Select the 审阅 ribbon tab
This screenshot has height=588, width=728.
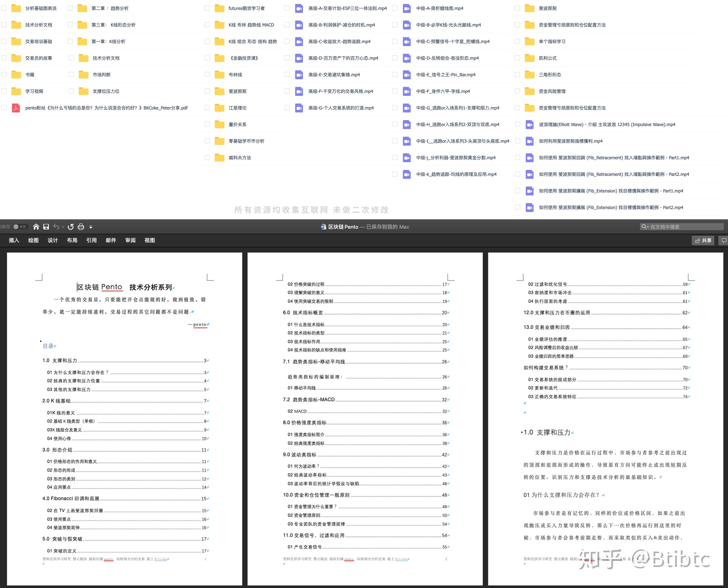point(130,240)
